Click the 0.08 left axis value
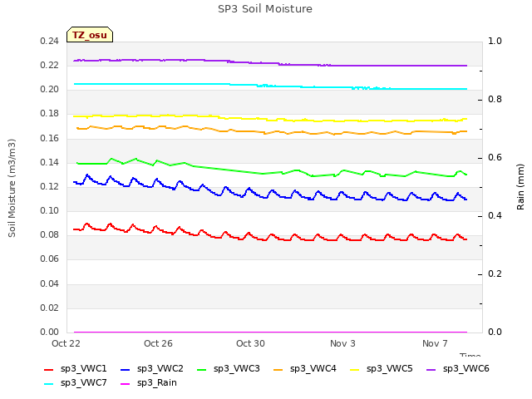 [x=50, y=234]
